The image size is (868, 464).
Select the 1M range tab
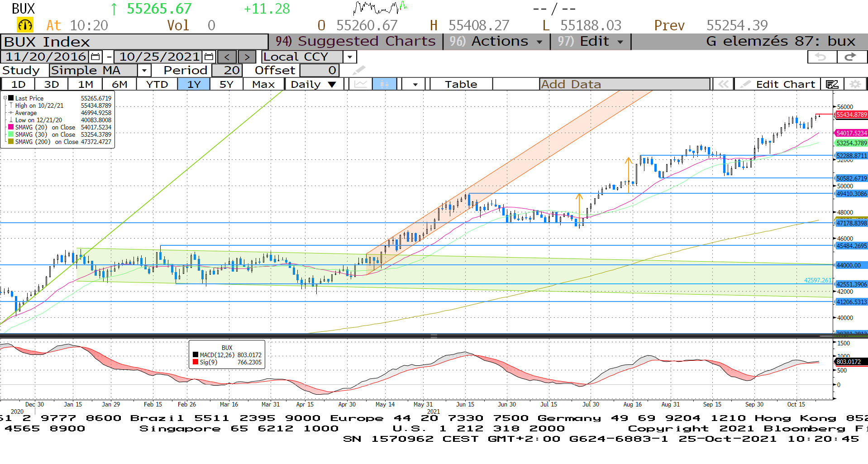coord(86,84)
